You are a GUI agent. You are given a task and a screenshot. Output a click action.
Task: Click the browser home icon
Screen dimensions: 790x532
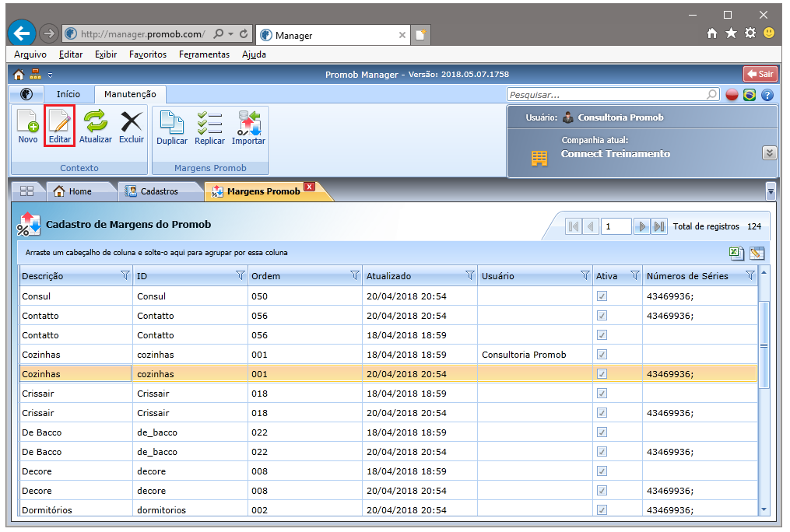coord(712,33)
